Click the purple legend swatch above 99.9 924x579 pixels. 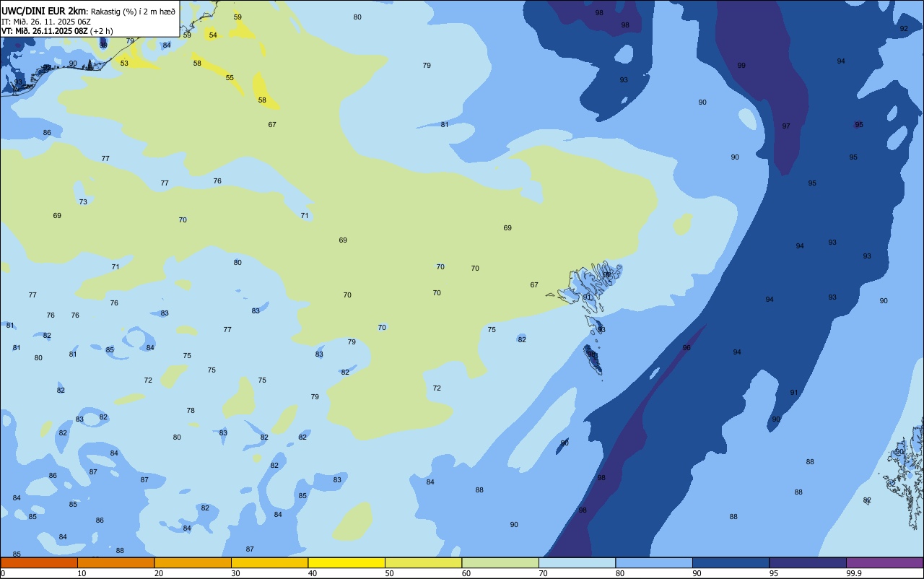884,562
